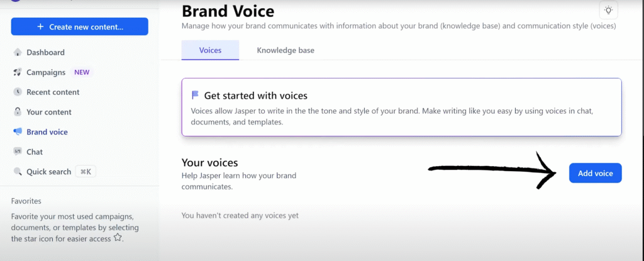
Task: Click the Brand voice megaphone icon
Action: (17, 132)
